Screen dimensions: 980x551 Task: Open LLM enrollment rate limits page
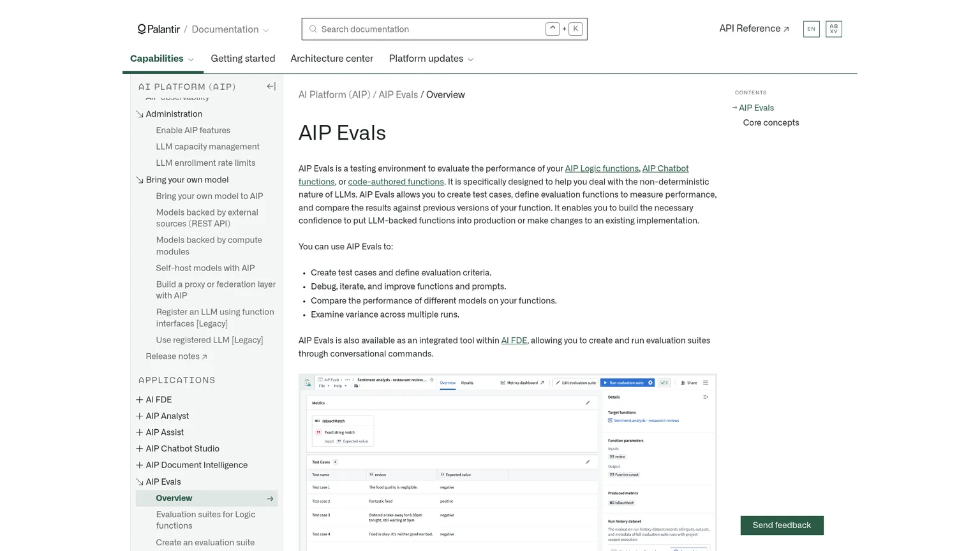(x=206, y=163)
